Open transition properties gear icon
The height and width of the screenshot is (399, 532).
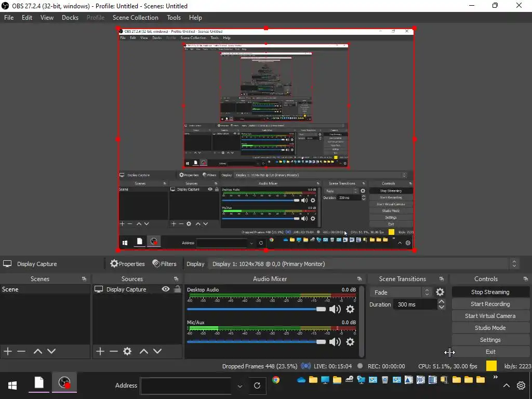[440, 292]
